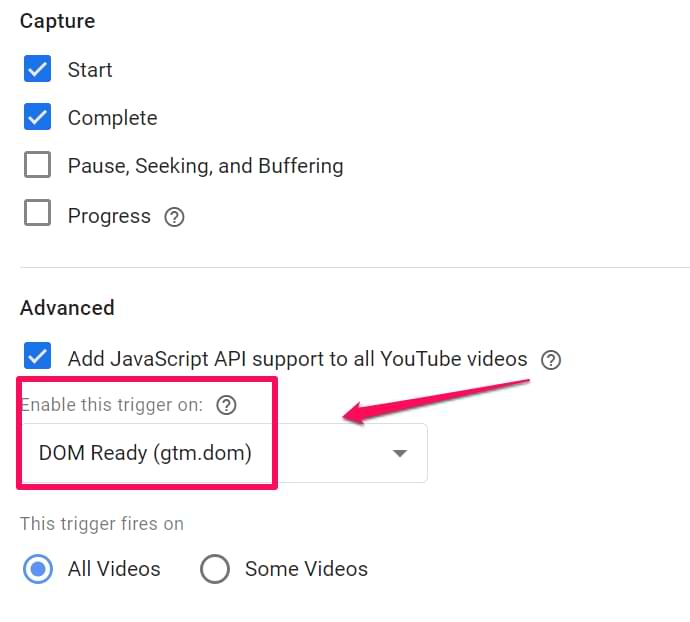Click the dropdown arrow of the trigger selector
Screen dimensions: 690x622
[400, 453]
